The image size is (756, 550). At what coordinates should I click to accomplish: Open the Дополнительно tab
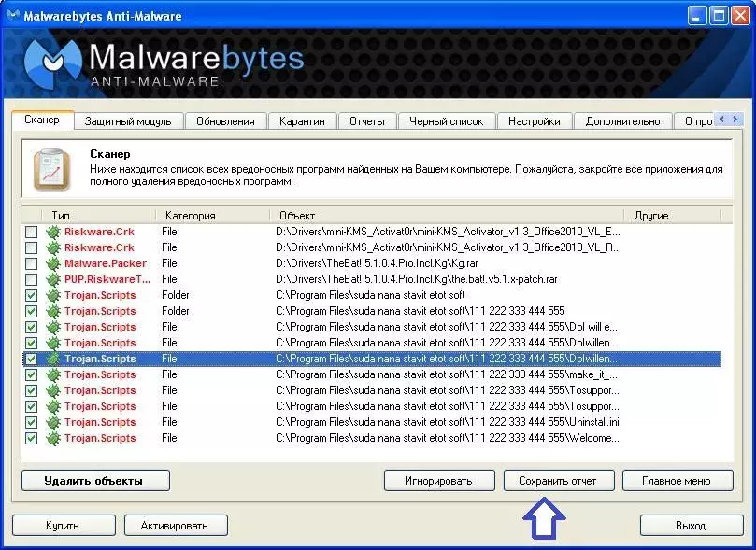[622, 121]
